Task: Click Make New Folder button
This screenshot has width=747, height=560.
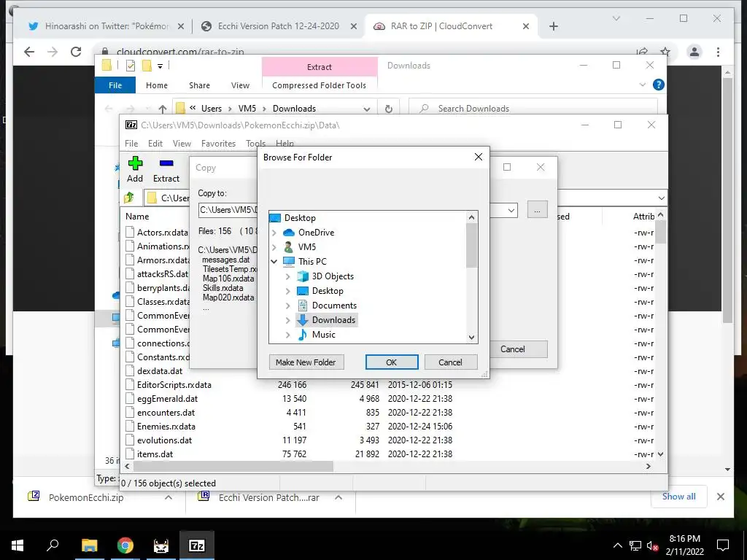Action: [306, 362]
